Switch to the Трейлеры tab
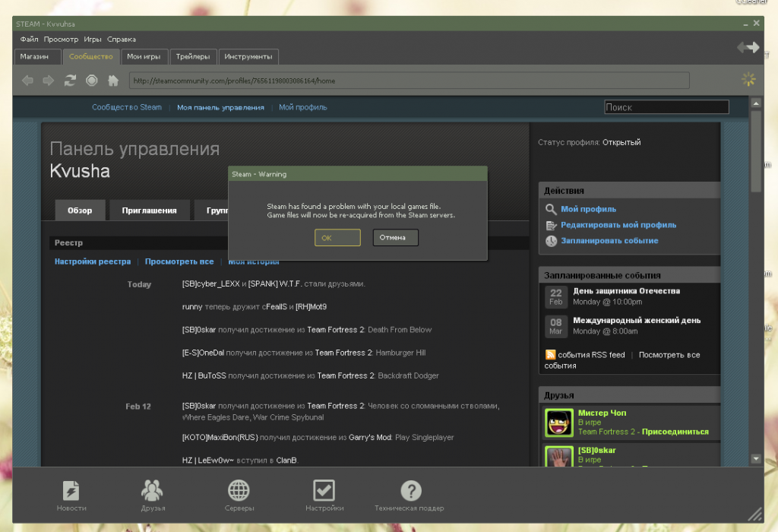The height and width of the screenshot is (532, 778). 193,56
